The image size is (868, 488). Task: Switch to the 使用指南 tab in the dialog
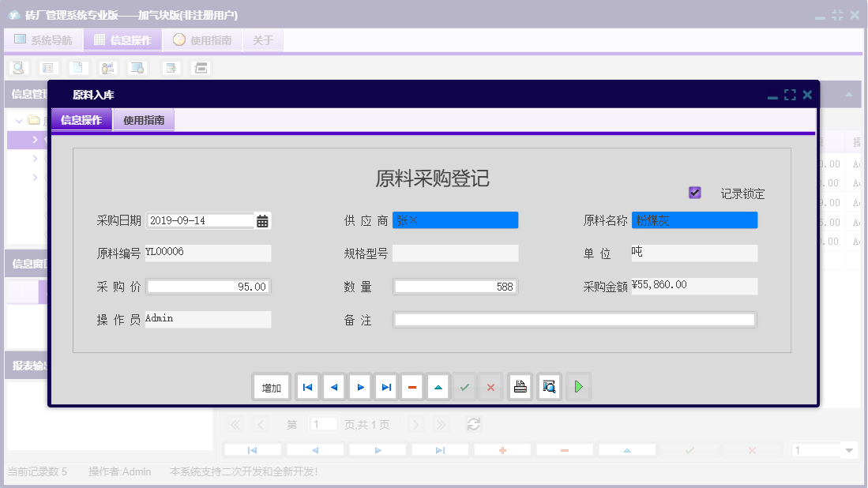click(143, 120)
